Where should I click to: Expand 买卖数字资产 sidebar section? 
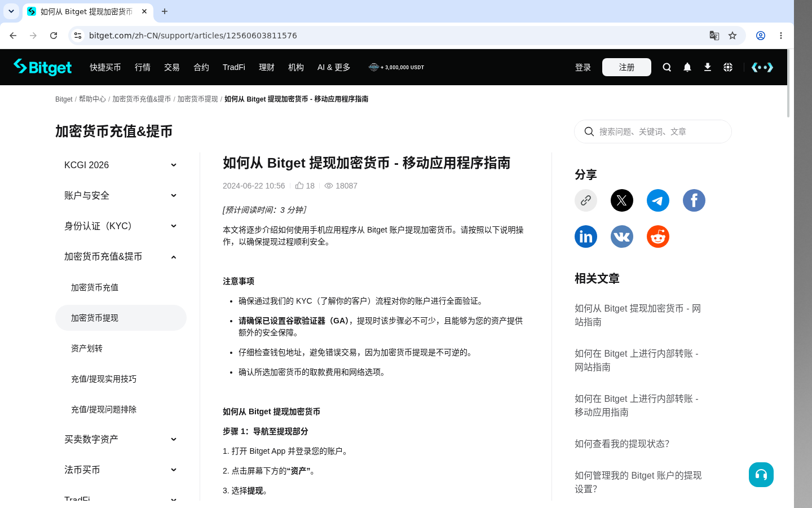click(121, 439)
